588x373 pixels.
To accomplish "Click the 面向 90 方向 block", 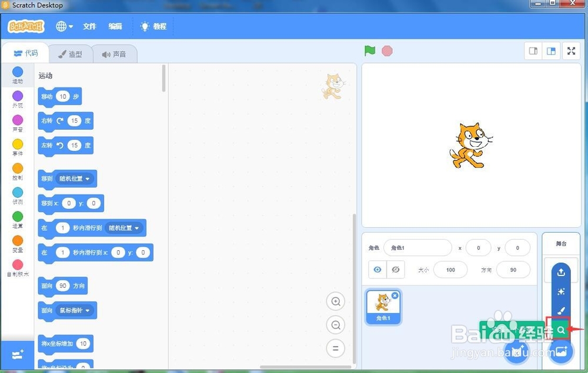I will tap(63, 285).
